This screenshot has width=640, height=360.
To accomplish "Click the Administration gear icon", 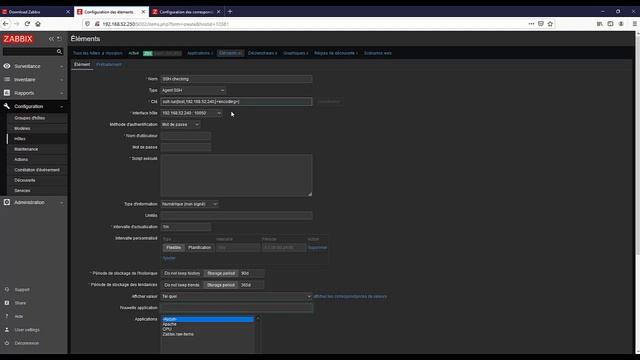I will coord(7,202).
